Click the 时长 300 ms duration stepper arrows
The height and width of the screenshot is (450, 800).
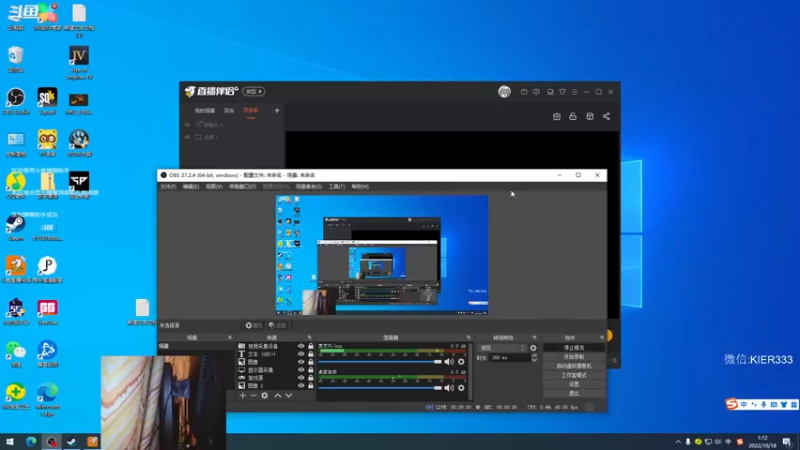[x=534, y=358]
